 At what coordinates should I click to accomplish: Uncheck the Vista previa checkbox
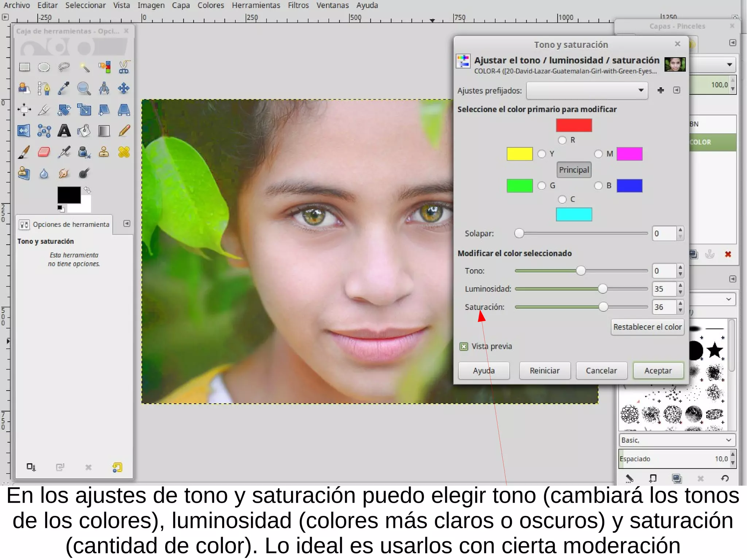point(464,347)
